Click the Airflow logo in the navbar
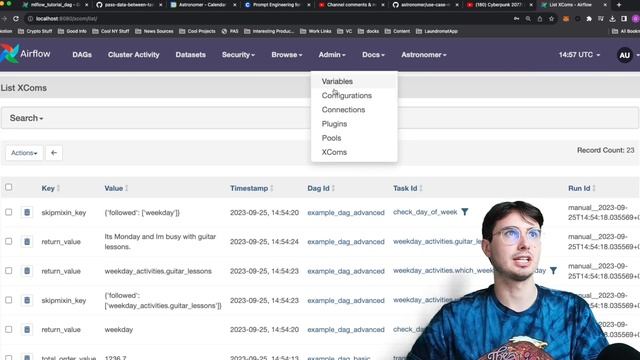The width and height of the screenshot is (640, 360). pyautogui.click(x=25, y=53)
